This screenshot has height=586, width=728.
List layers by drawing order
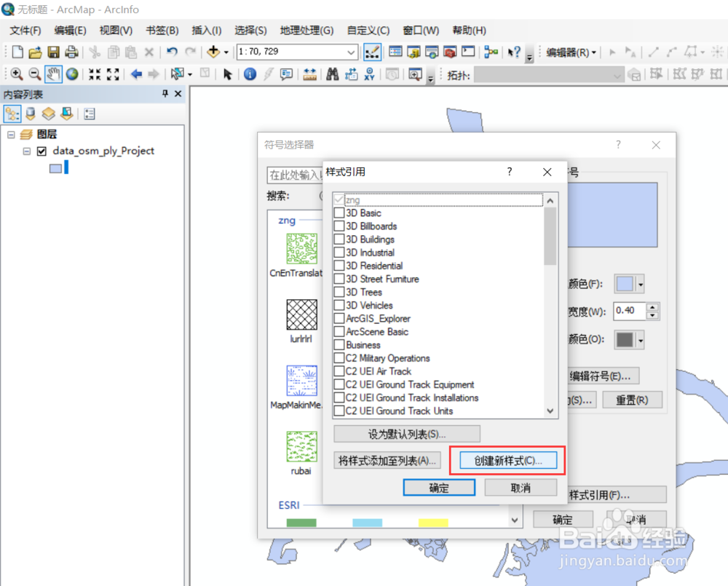12,114
